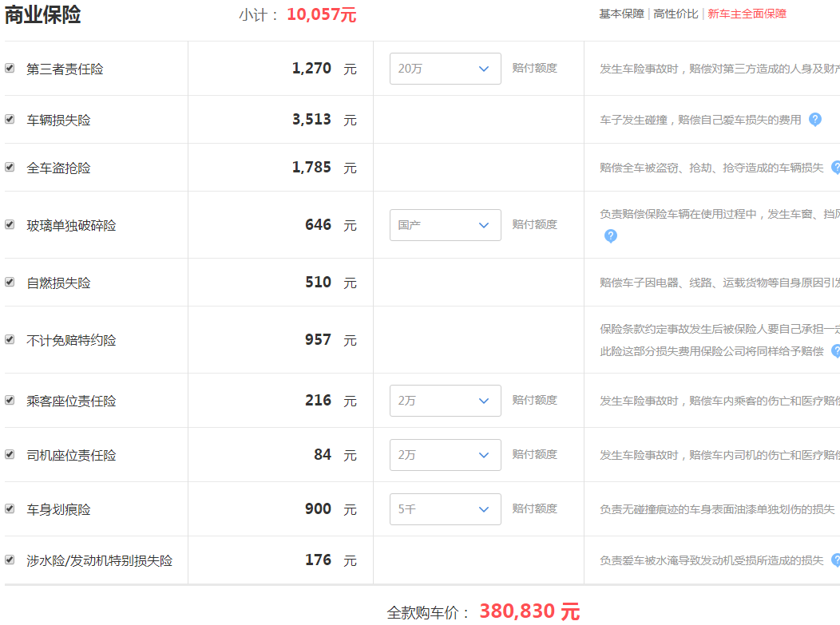Click the 全款购车价 label
The width and height of the screenshot is (840, 625).
(x=429, y=613)
